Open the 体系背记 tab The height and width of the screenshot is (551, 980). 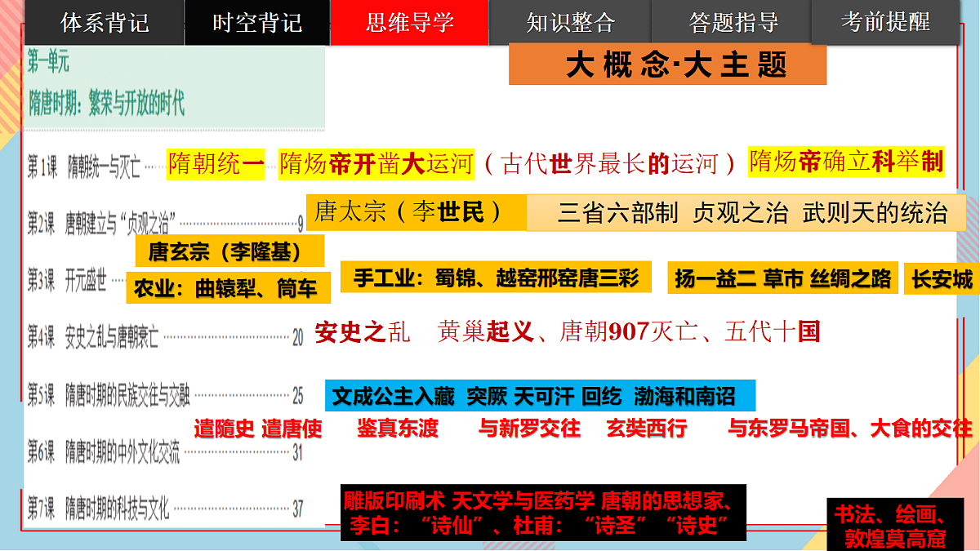(x=105, y=23)
